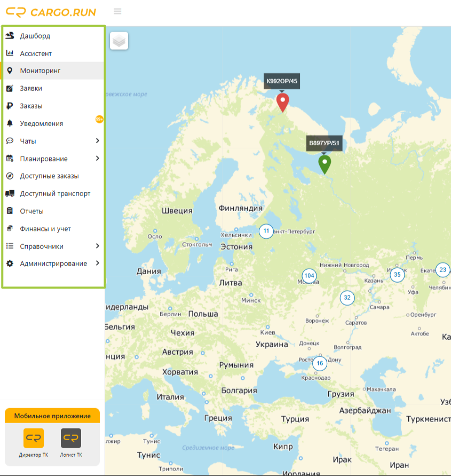Open the map layers switcher

(119, 41)
